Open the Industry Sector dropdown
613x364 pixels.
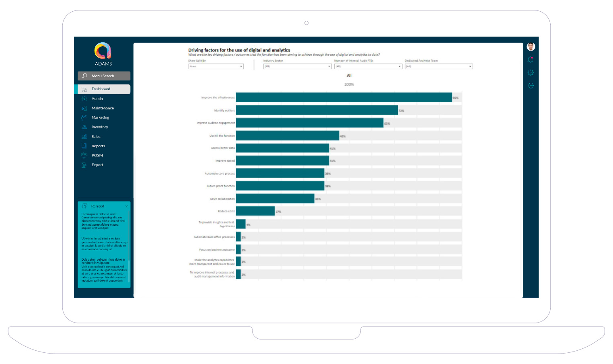pyautogui.click(x=297, y=66)
